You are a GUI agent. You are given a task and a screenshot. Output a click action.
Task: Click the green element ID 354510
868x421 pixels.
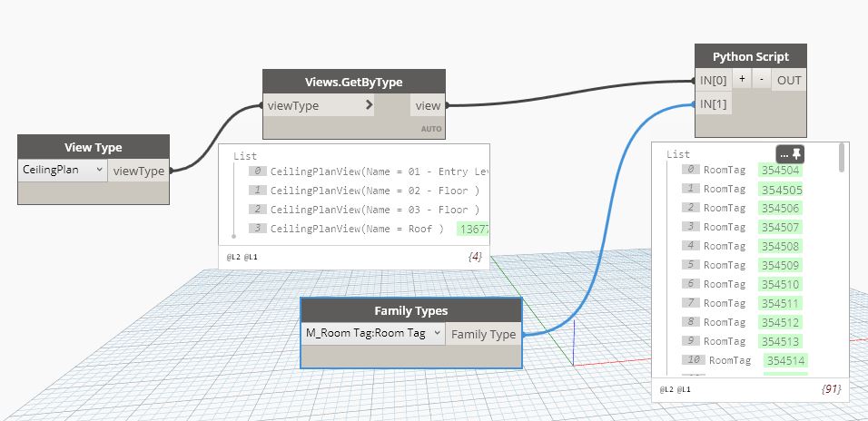tap(780, 284)
